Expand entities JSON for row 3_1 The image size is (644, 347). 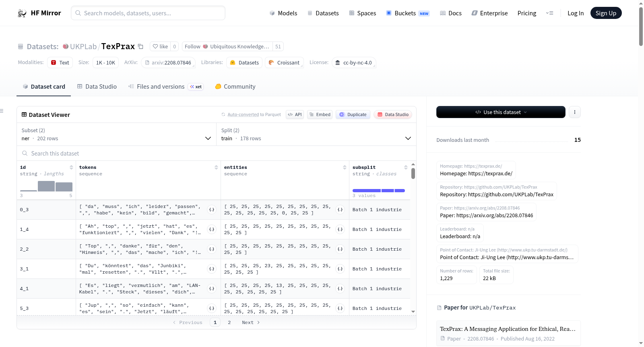(340, 269)
